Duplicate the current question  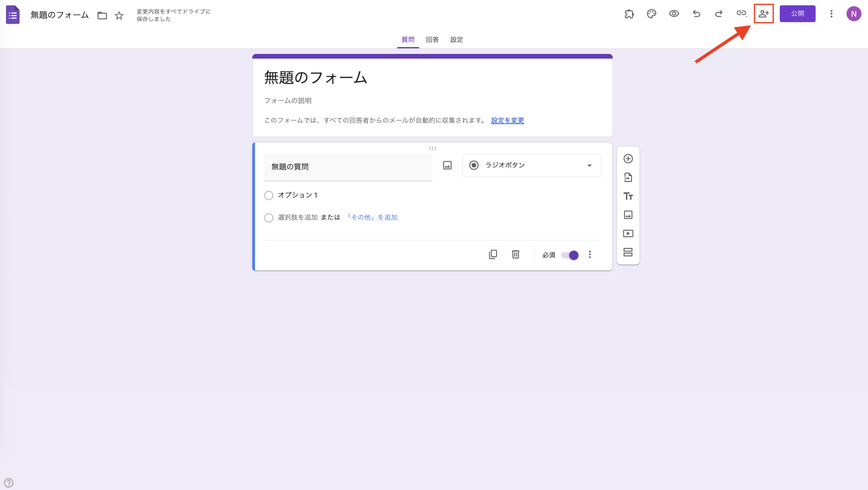[x=493, y=254]
